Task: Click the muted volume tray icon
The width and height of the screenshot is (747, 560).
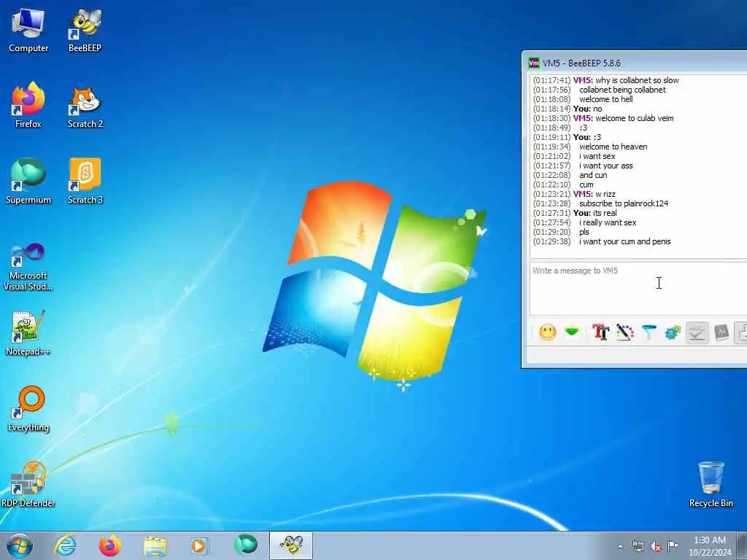Action: click(x=656, y=546)
